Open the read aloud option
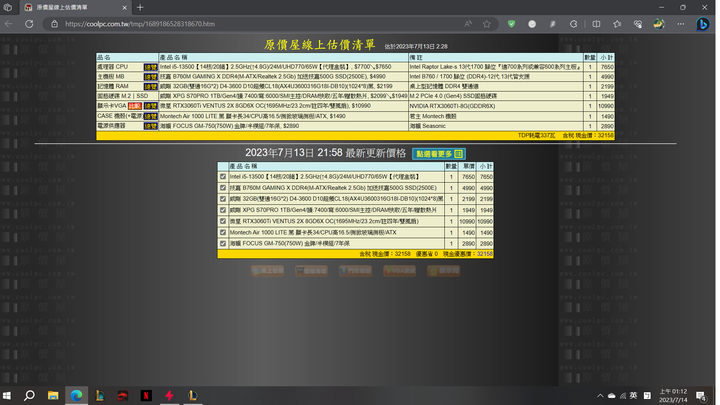This screenshot has width=720, height=405. (468, 24)
